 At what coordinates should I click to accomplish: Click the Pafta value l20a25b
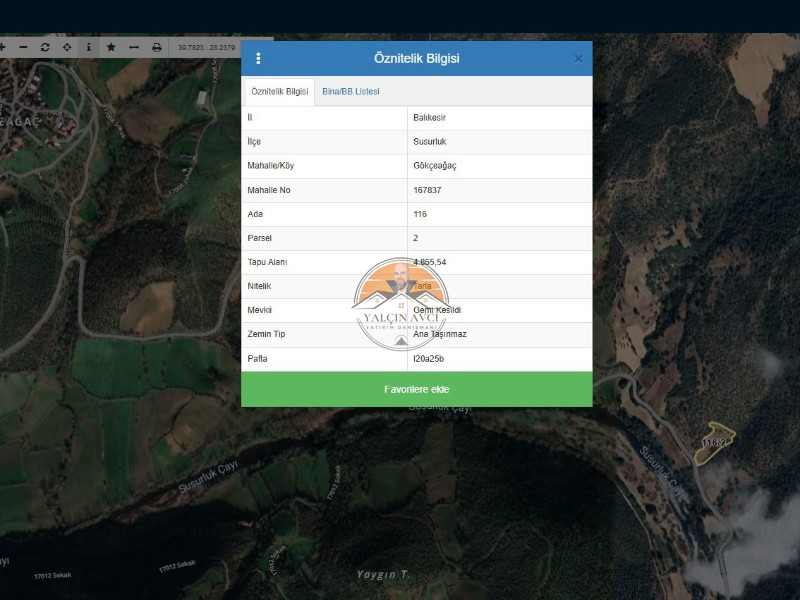(429, 359)
